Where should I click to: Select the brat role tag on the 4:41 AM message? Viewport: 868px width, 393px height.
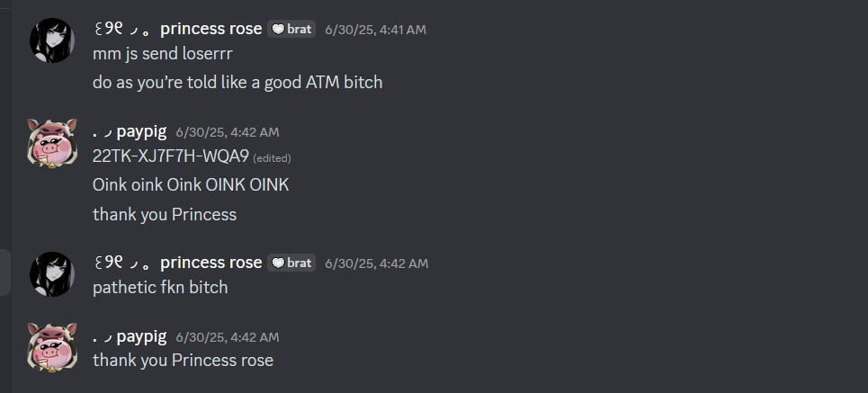coord(291,30)
